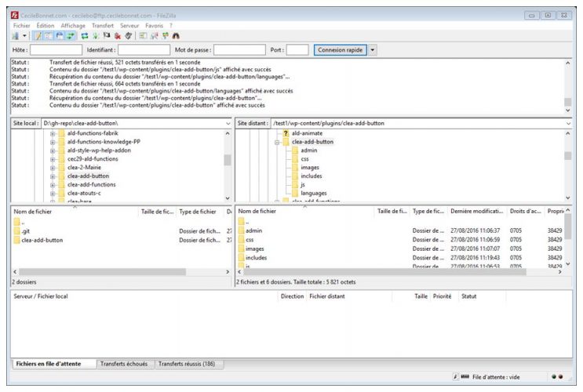Expand the clea-add-functions local folder node
The image size is (583, 392).
(53, 185)
